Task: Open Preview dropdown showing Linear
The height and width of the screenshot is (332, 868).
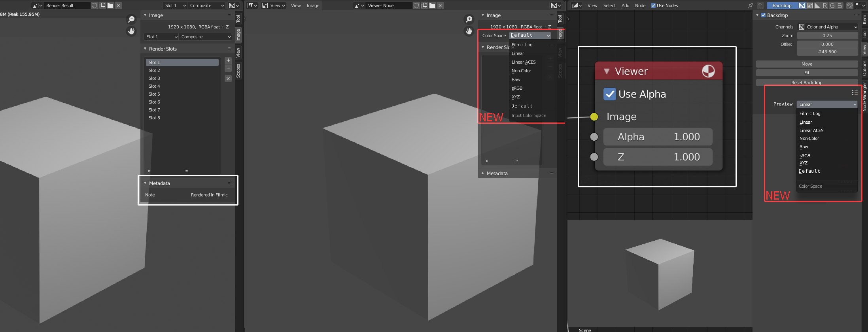Action: coord(827,104)
